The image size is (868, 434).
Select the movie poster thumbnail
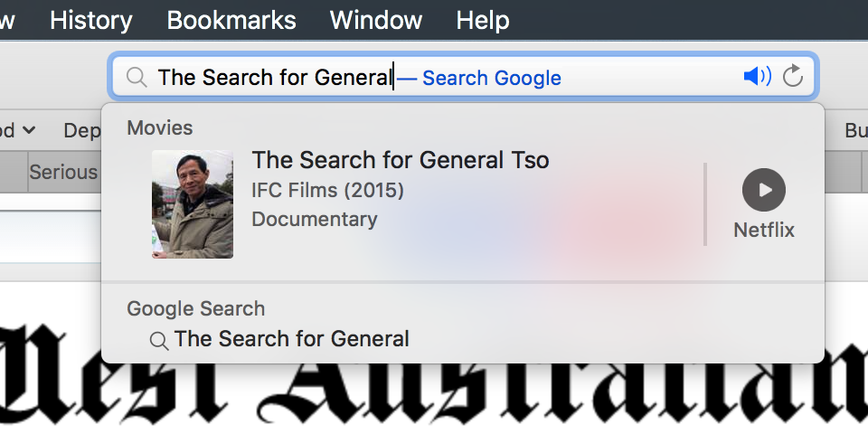click(193, 204)
